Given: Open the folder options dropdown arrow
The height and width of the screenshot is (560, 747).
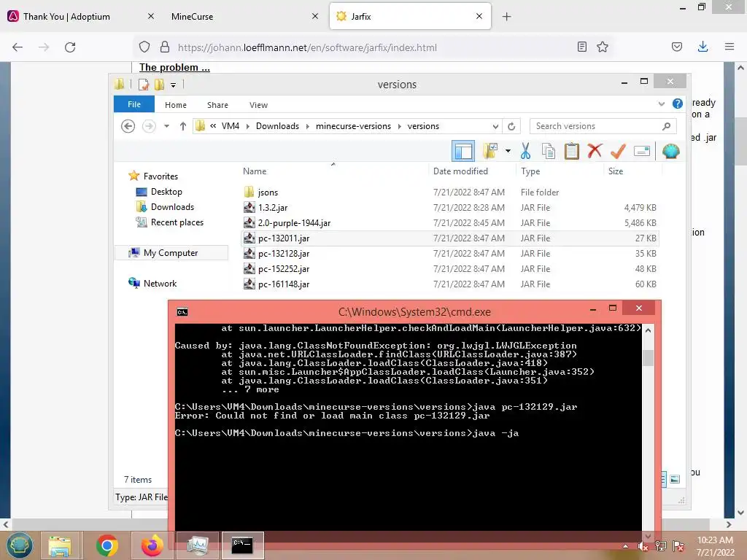Looking at the screenshot, I should tap(508, 152).
